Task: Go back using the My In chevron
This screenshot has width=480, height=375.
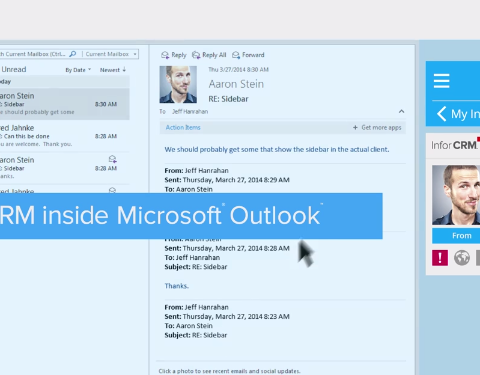Action: (x=442, y=114)
